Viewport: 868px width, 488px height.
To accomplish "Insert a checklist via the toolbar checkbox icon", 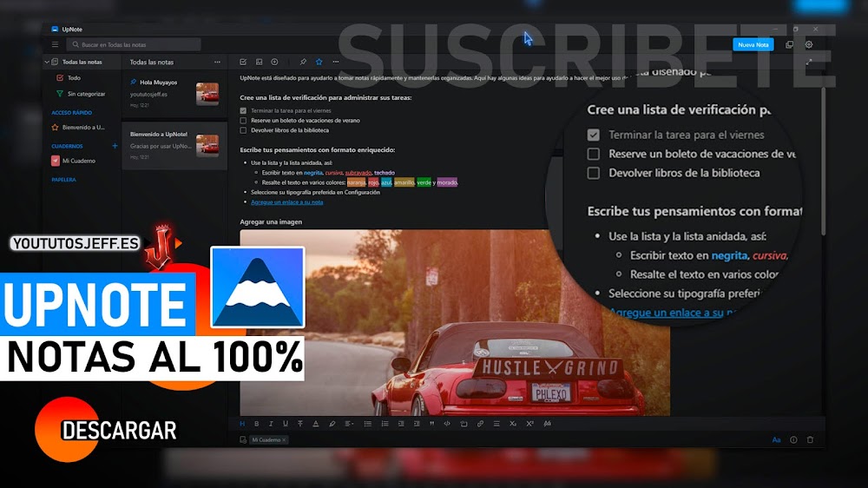I will 243,62.
